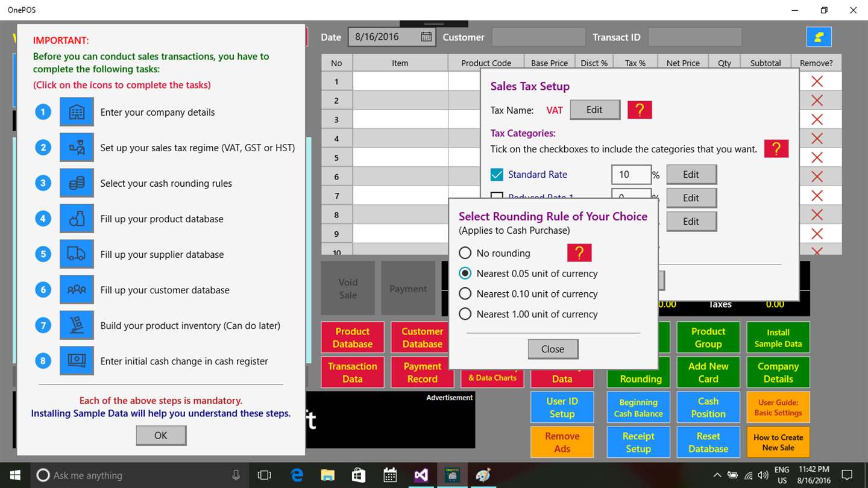Open the sales tax regime setup icon
868x488 pixels.
pyautogui.click(x=77, y=148)
